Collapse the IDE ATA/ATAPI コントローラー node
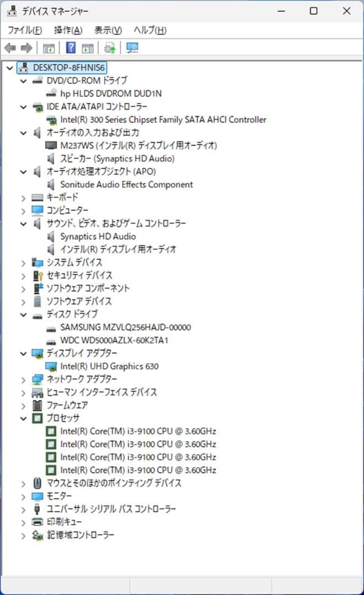Viewport: 364px width, 595px height. coord(24,107)
